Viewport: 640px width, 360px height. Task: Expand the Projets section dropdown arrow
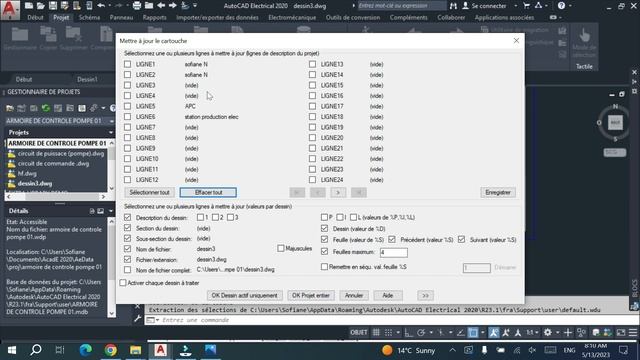(111, 133)
